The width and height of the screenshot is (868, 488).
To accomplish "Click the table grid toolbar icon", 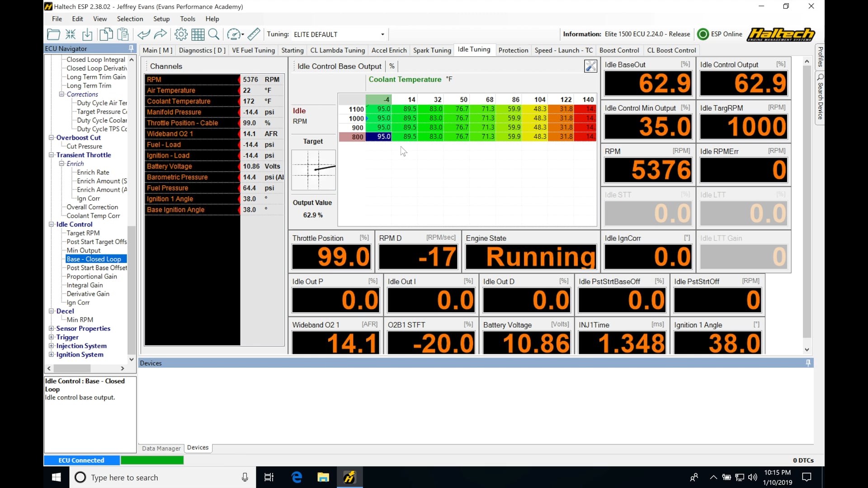I will coord(198,34).
